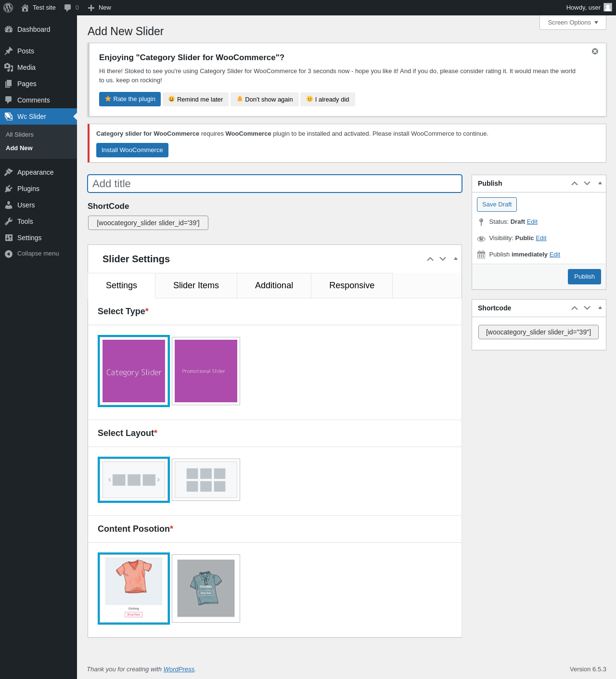Click Save Draft button
This screenshot has height=679, width=616.
point(497,205)
